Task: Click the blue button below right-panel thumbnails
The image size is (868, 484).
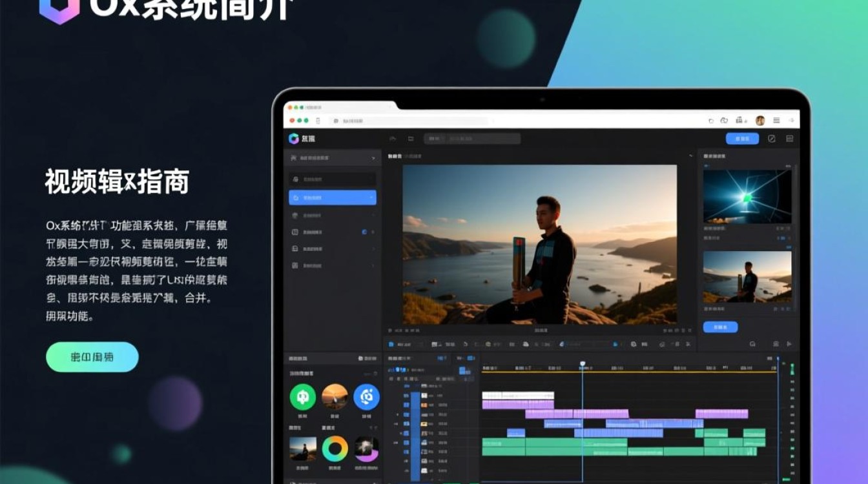Action: (720, 327)
